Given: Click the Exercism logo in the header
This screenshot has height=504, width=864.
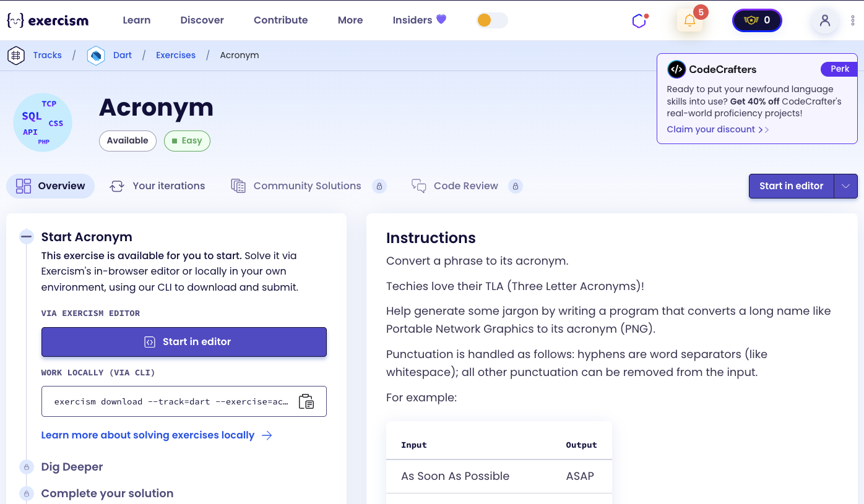Looking at the screenshot, I should pyautogui.click(x=46, y=20).
